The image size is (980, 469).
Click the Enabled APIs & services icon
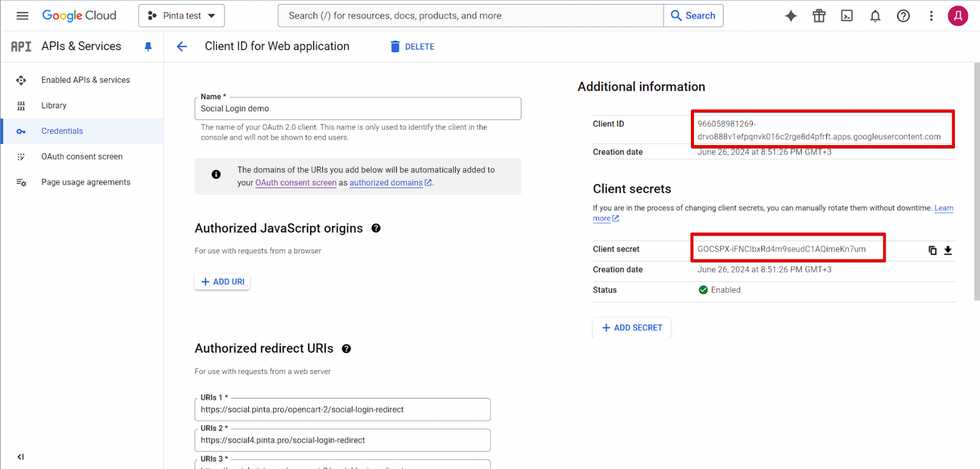pyautogui.click(x=21, y=80)
